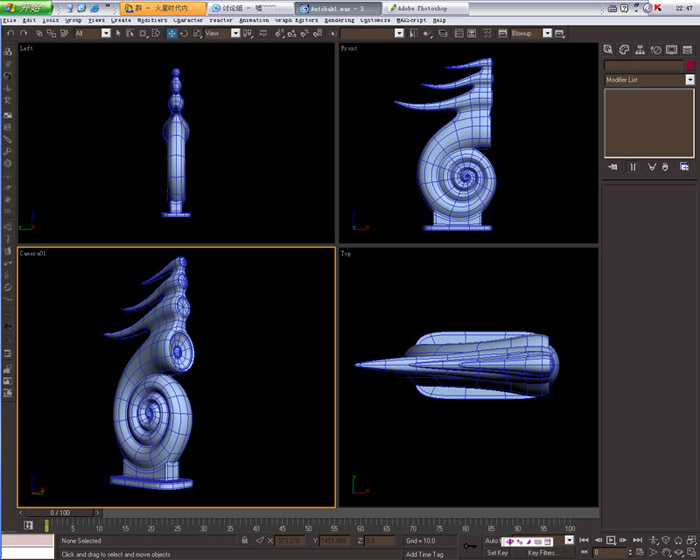Click the red object color swatch
The width and height of the screenshot is (700, 560).
pyautogui.click(x=690, y=65)
